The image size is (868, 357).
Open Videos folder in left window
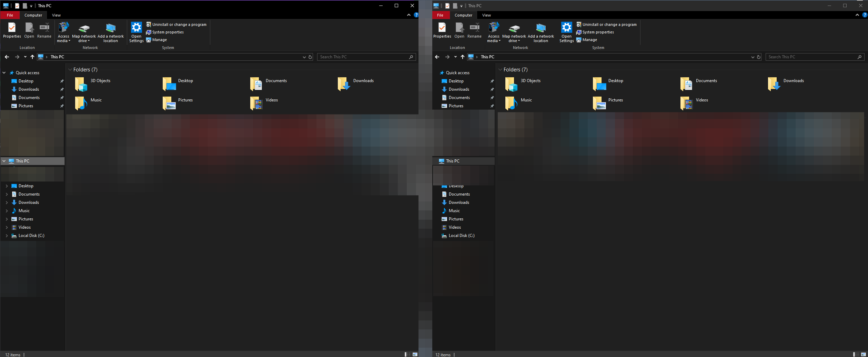(x=256, y=103)
